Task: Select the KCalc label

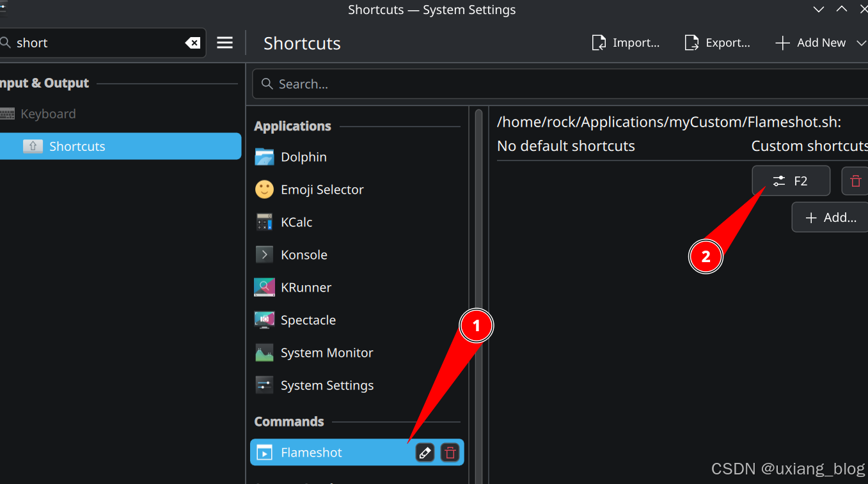Action: click(297, 222)
